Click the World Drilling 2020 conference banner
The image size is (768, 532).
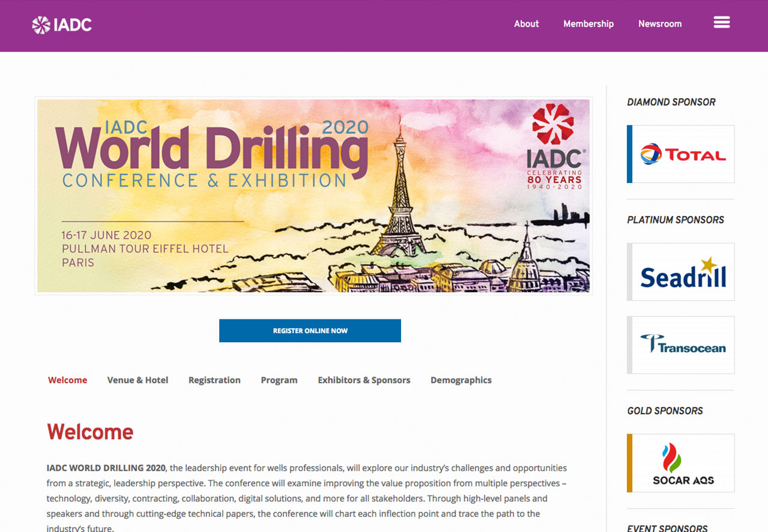313,196
